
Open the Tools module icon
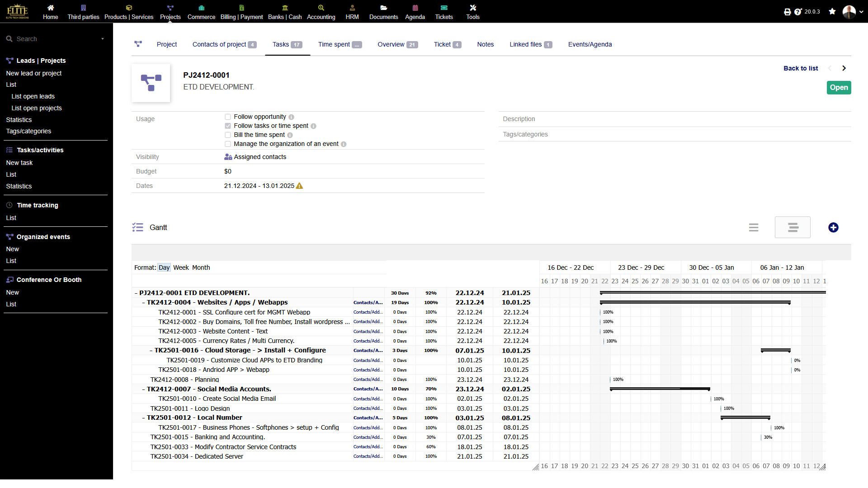pyautogui.click(x=472, y=8)
